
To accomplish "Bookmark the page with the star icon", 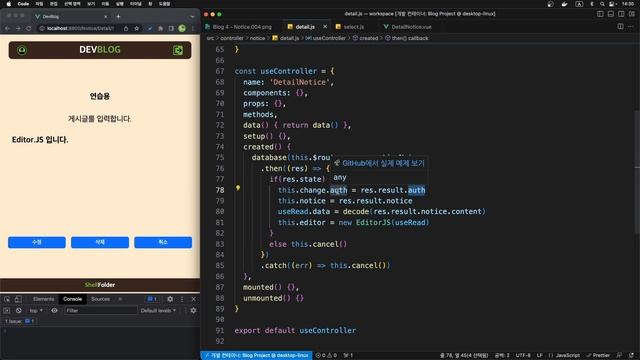I will point(137,28).
